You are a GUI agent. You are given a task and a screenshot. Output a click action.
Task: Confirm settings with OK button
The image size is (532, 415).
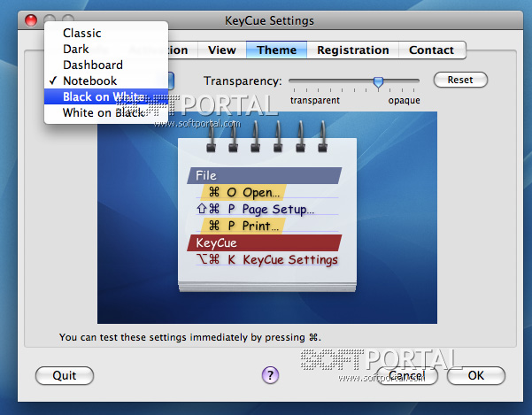point(476,376)
